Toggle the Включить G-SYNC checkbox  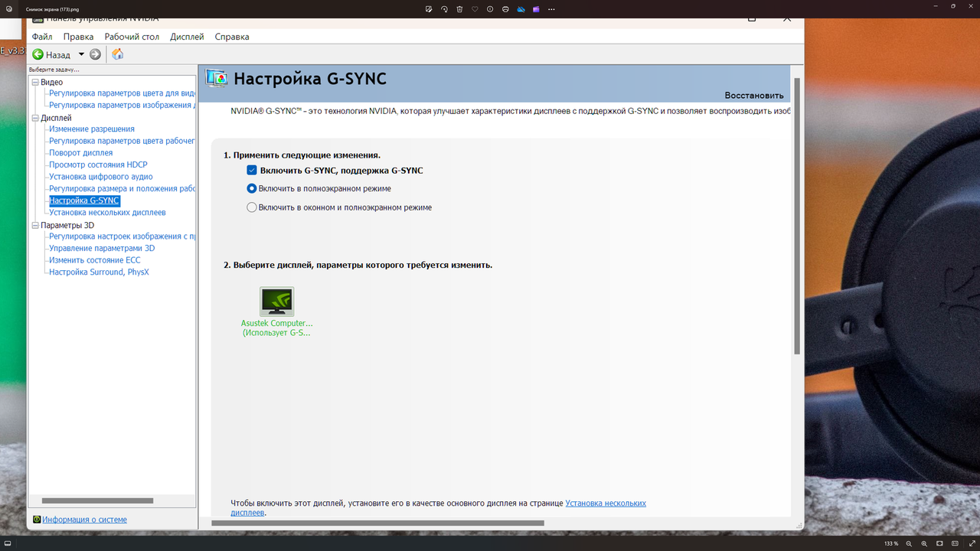click(252, 170)
